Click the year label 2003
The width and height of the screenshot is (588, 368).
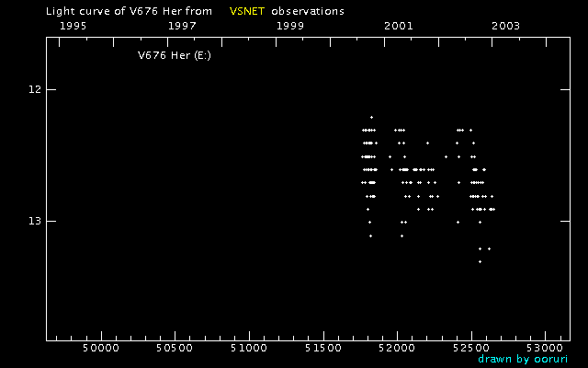click(506, 26)
